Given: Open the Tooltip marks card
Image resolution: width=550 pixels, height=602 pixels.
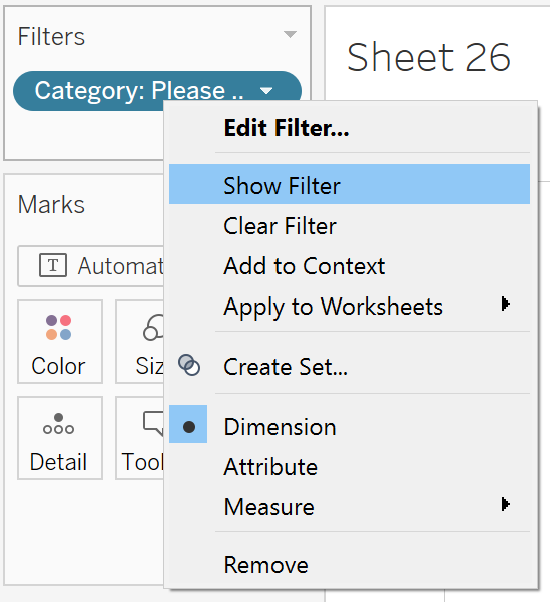Looking at the screenshot, I should 140,438.
